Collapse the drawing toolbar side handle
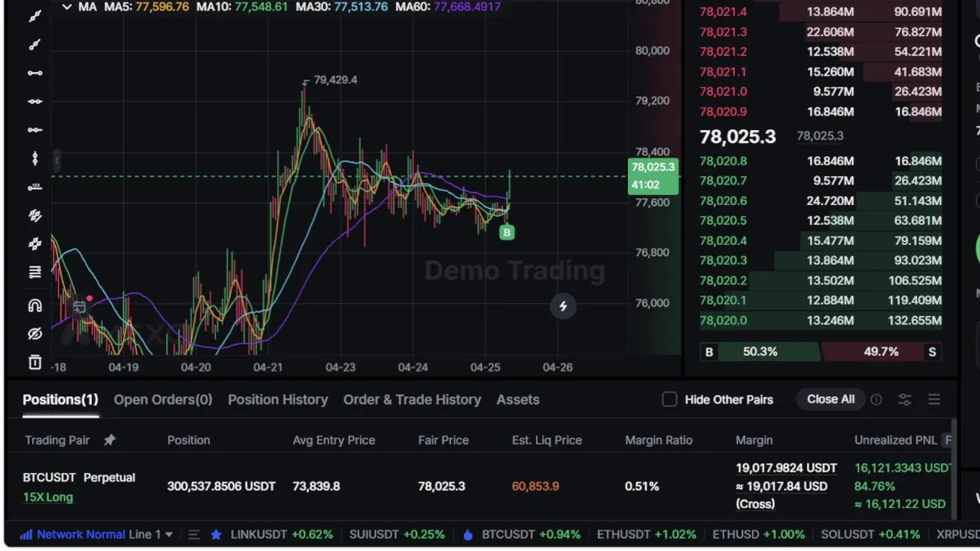Screen dimensions: 980x551 [x=57, y=160]
